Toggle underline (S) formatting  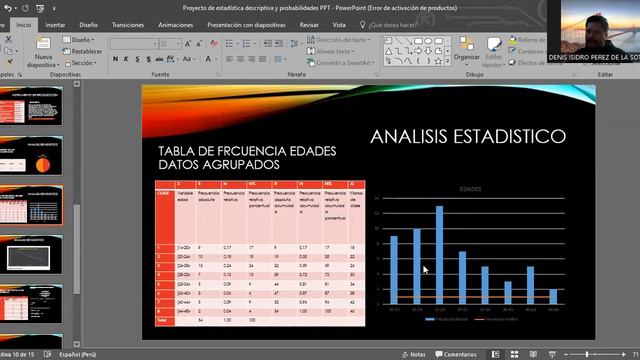tap(138, 59)
